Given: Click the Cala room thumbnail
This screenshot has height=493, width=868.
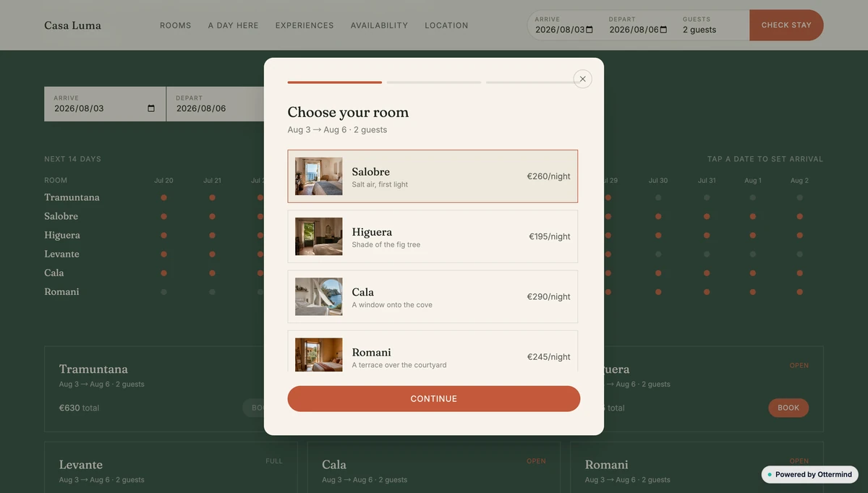Looking at the screenshot, I should pos(319,296).
